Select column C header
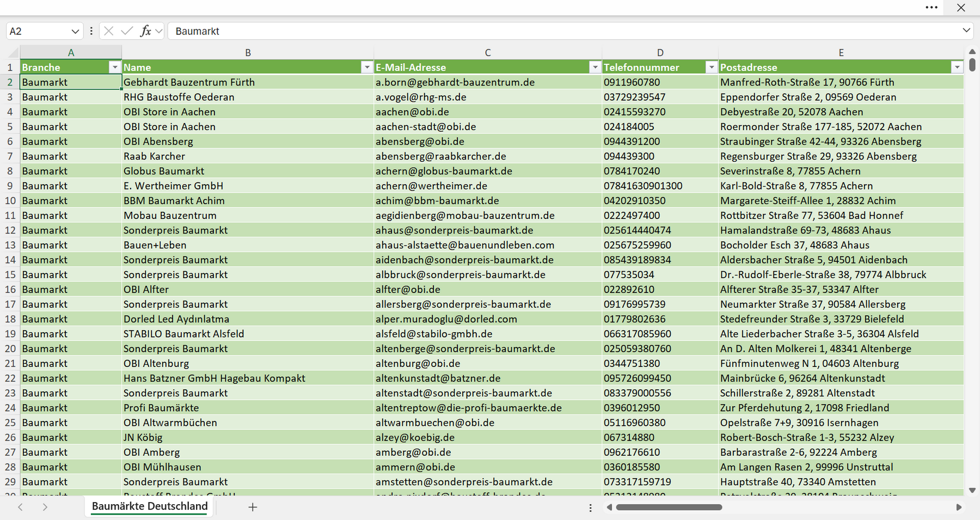 (488, 53)
